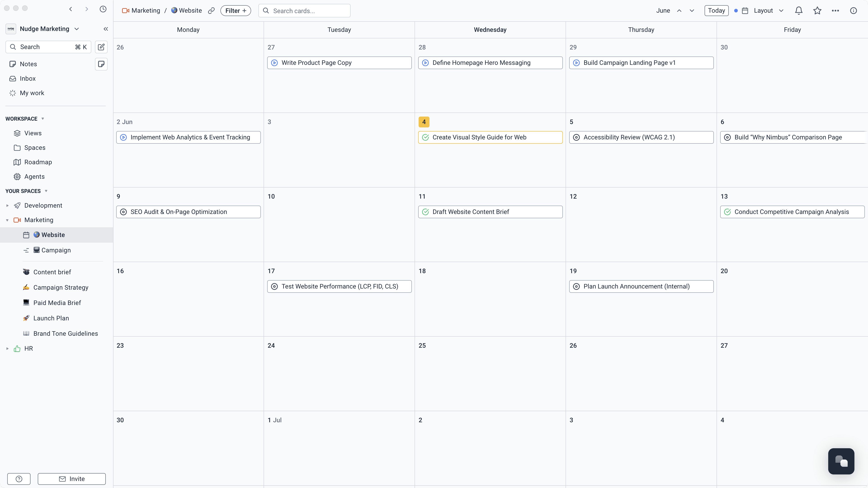This screenshot has height=488, width=868.
Task: Go to next month with down chevron
Action: click(x=692, y=11)
